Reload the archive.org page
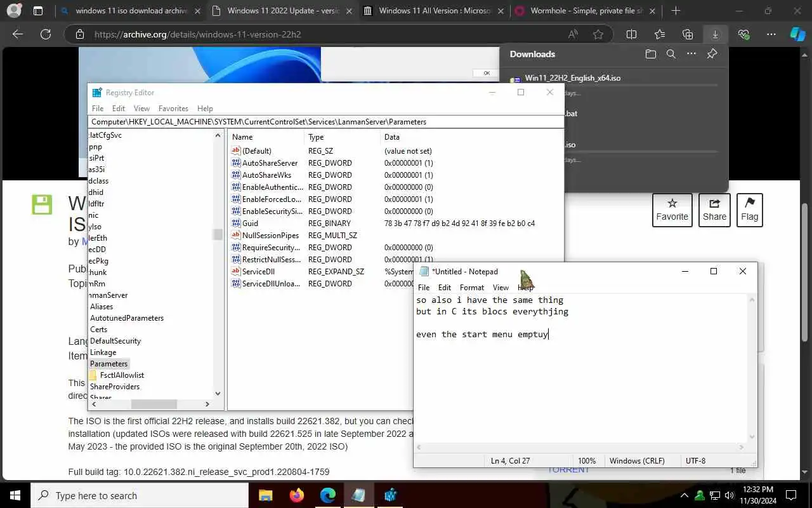The image size is (812, 508). point(46,34)
